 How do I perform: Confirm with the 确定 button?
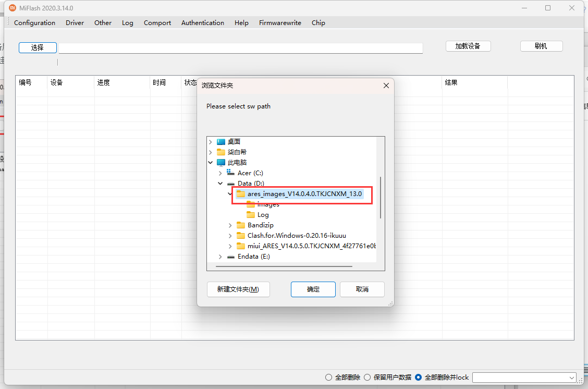313,289
